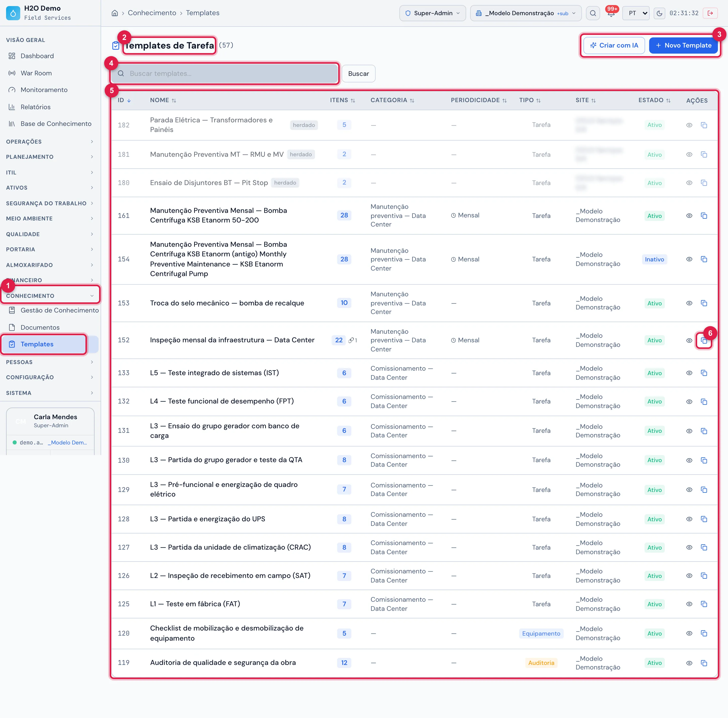
Task: View template 161 with the eye icon
Action: [x=689, y=216]
